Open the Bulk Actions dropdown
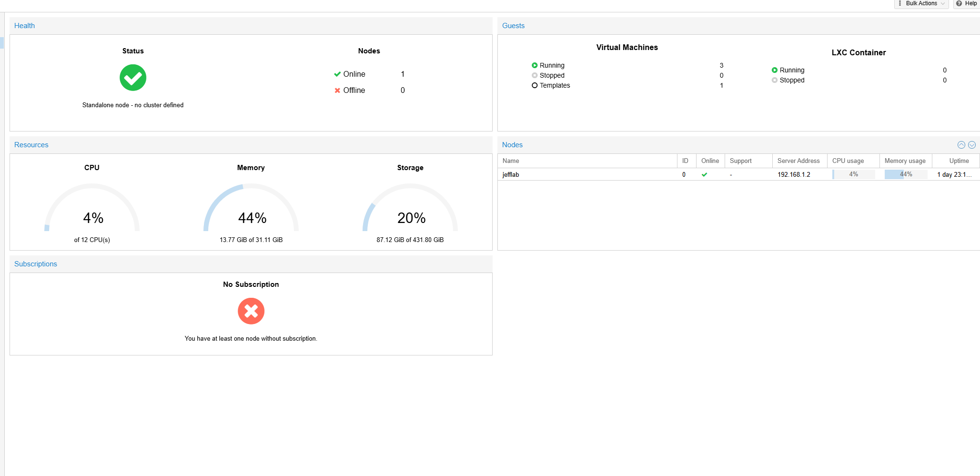Image resolution: width=980 pixels, height=476 pixels. tap(921, 4)
